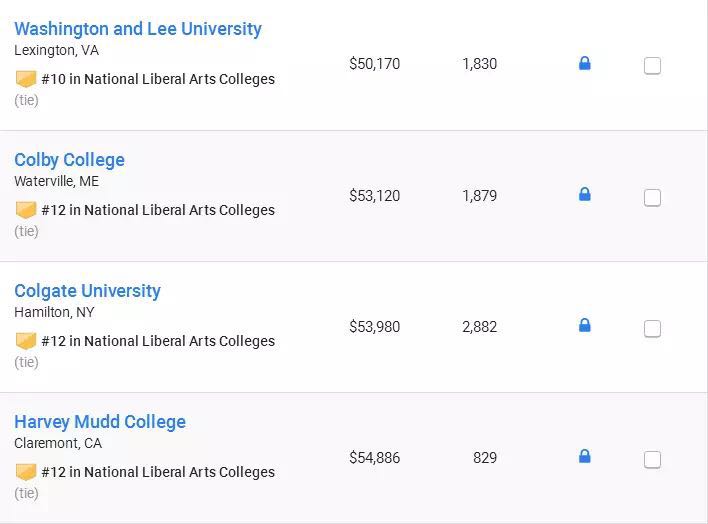Click ranking badge icon under Harvey Mudd College

pos(26,472)
